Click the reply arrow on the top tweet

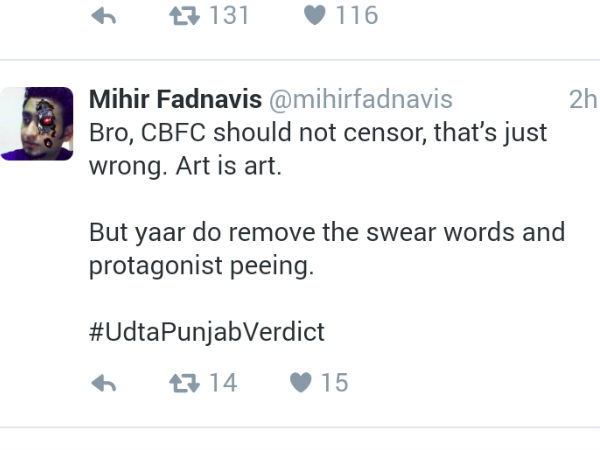click(102, 16)
